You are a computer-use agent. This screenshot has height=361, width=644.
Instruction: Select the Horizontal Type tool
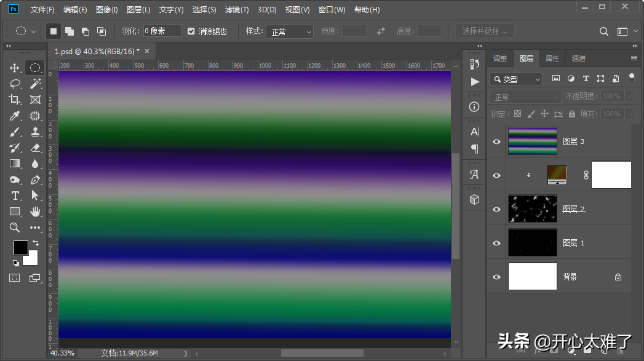[15, 196]
